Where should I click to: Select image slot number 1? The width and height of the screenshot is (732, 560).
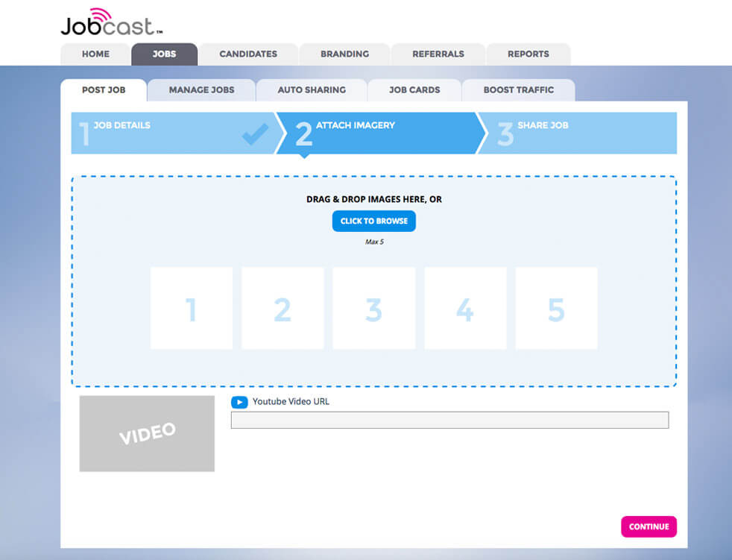click(x=192, y=308)
